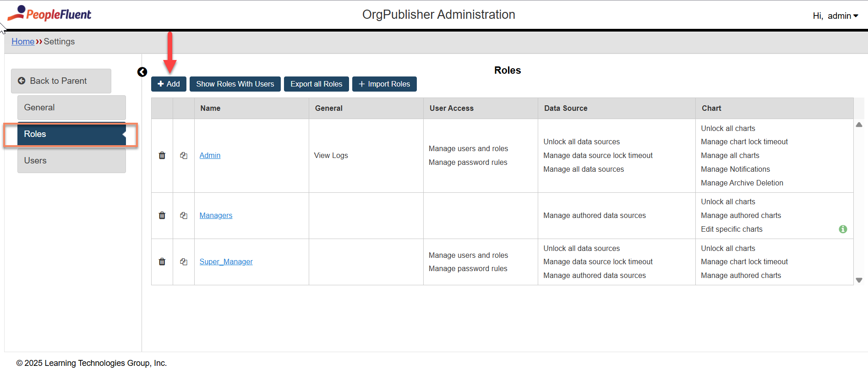The image size is (868, 370).
Task: Click the General column header
Action: (366, 108)
